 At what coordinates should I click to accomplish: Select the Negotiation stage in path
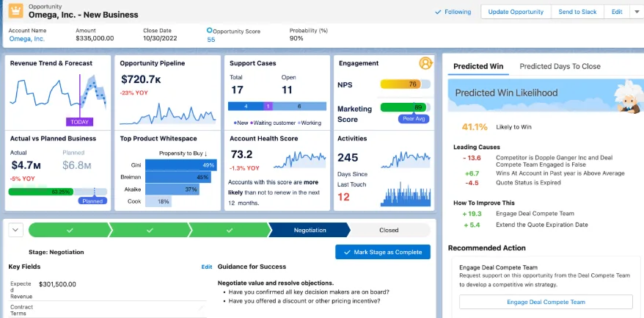click(x=309, y=231)
